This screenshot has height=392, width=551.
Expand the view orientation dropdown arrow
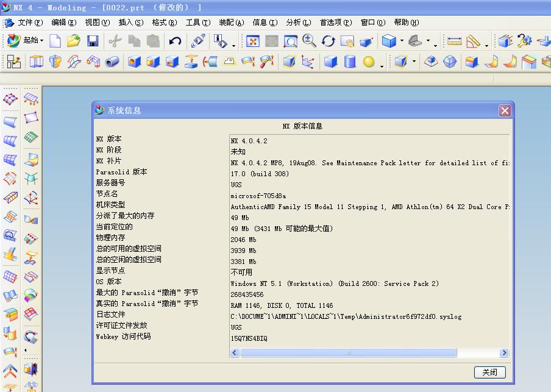click(428, 41)
